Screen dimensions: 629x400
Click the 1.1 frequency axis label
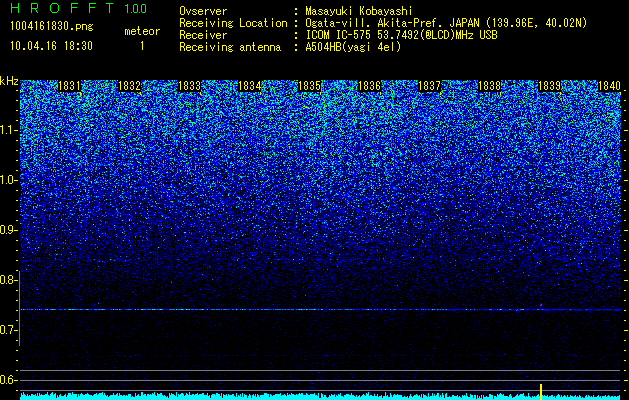[x=8, y=130]
